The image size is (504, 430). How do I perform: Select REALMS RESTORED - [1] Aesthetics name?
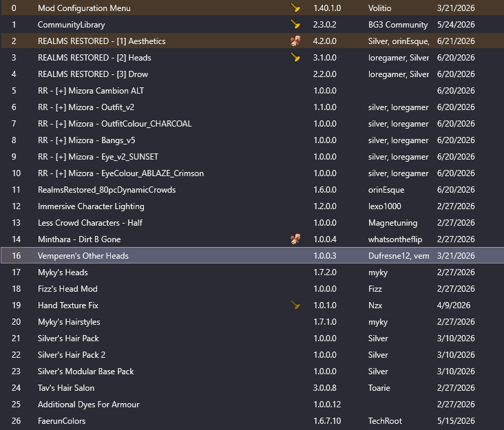[102, 41]
